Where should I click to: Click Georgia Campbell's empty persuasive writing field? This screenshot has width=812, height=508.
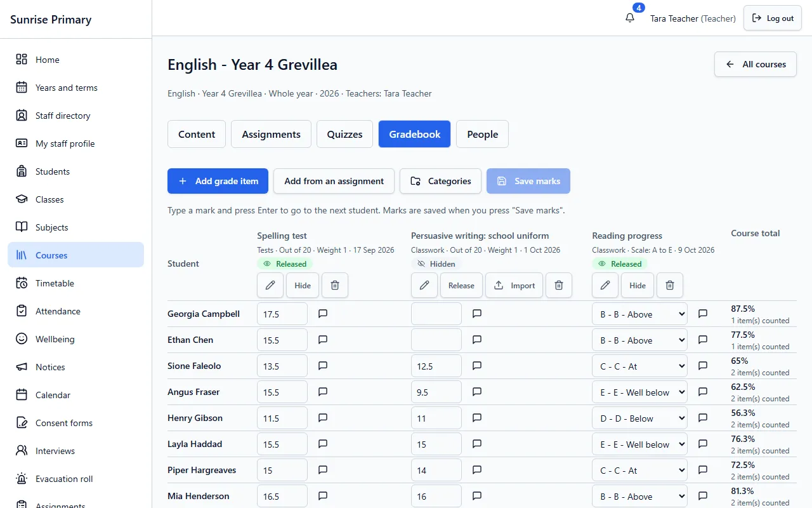coord(436,314)
